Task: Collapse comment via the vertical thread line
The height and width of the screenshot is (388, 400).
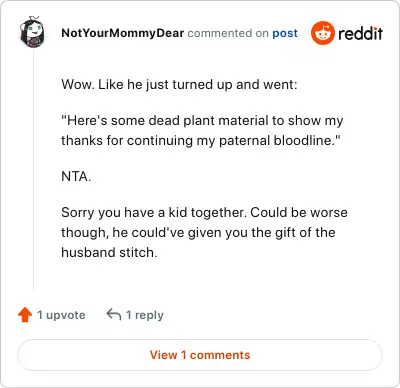Action: coord(33,170)
